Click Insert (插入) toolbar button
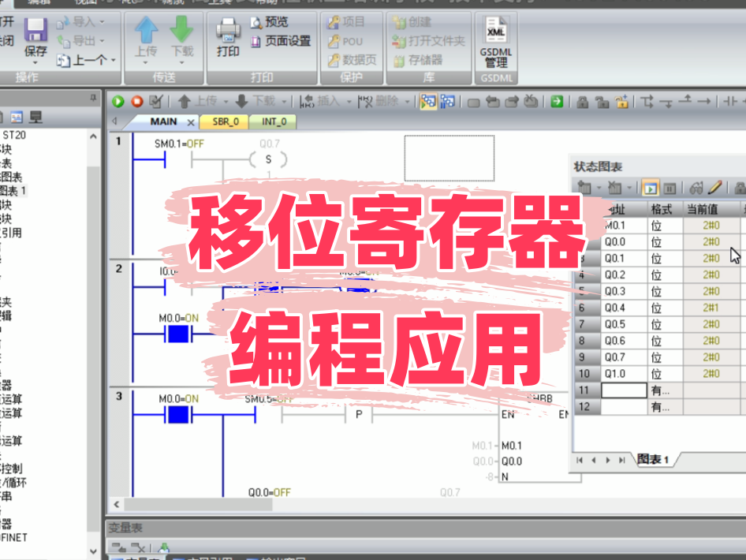Viewport: 746px width, 560px height. click(319, 101)
